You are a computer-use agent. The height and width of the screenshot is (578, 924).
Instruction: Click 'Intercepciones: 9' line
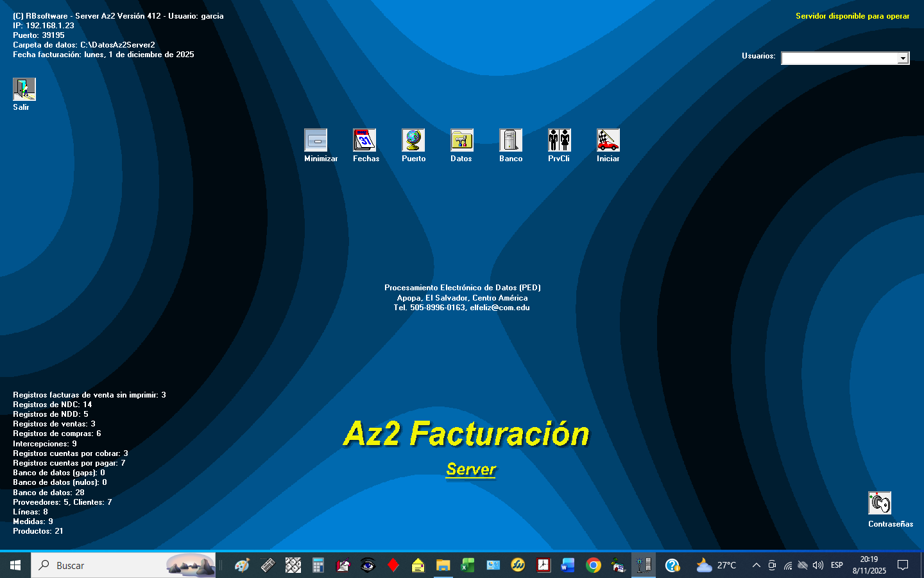[45, 444]
